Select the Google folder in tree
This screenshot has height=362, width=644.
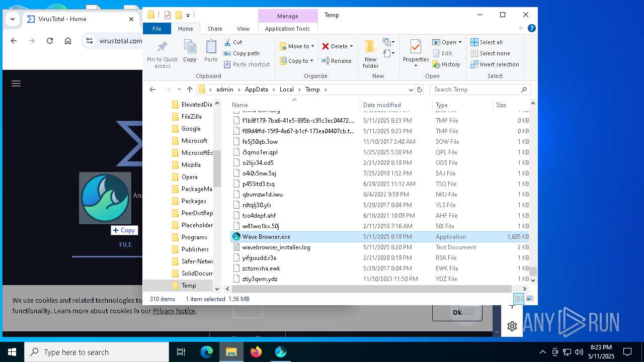[191, 129]
